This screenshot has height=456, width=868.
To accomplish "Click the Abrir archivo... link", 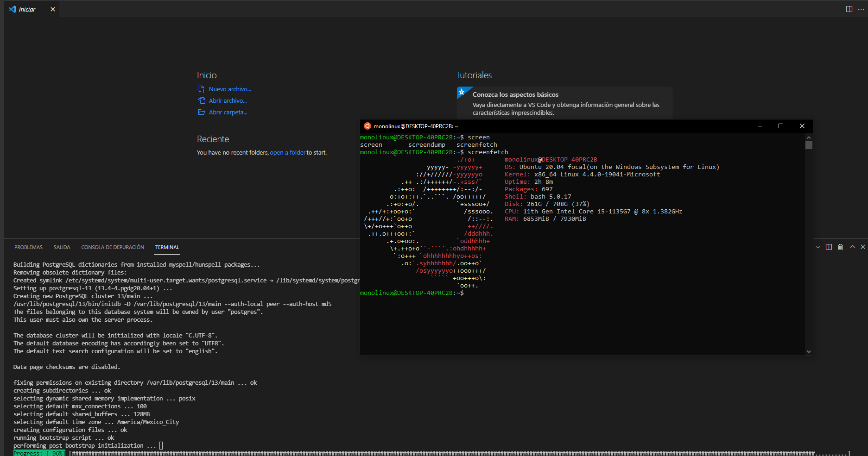I will 228,101.
